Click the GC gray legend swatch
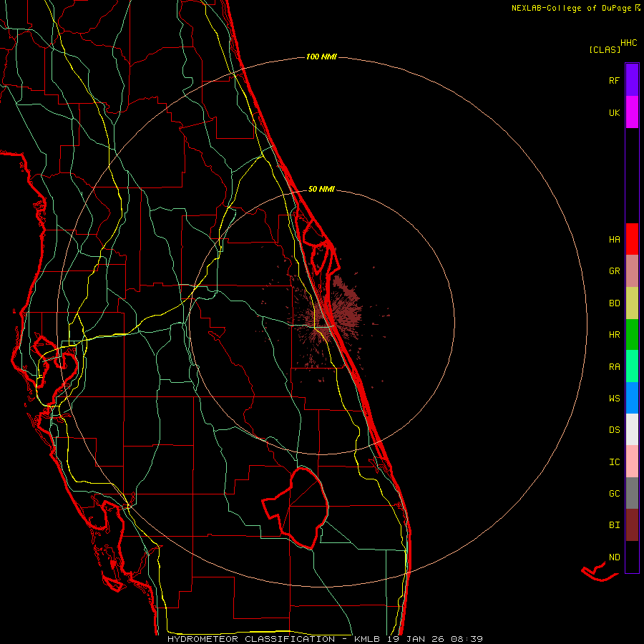 pyautogui.click(x=632, y=493)
